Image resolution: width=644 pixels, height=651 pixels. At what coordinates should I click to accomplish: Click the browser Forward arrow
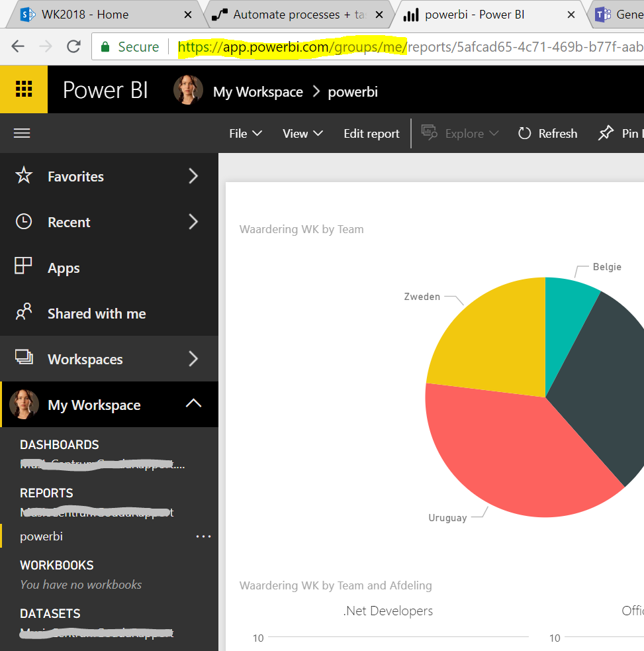(x=46, y=46)
